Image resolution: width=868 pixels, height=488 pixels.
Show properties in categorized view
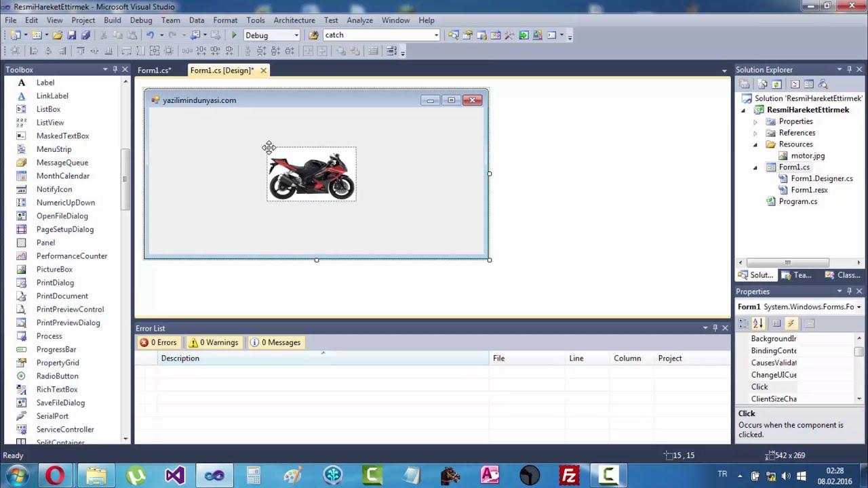[x=744, y=323]
